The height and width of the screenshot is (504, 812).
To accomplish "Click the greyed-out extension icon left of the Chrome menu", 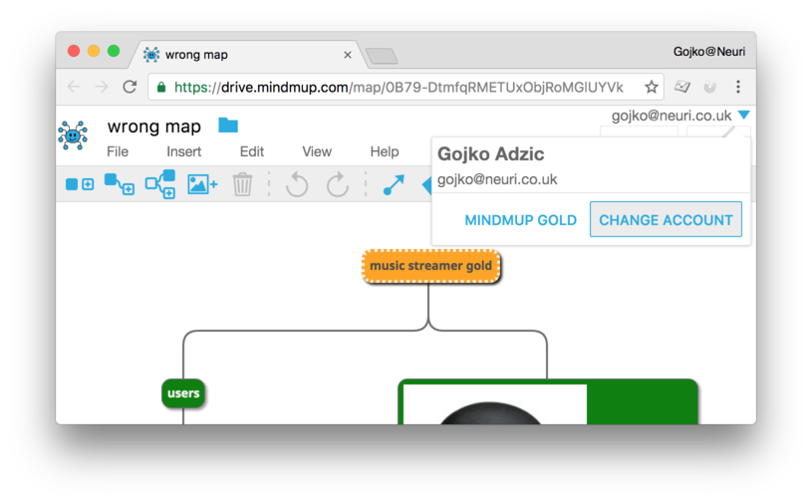I will click(x=710, y=87).
